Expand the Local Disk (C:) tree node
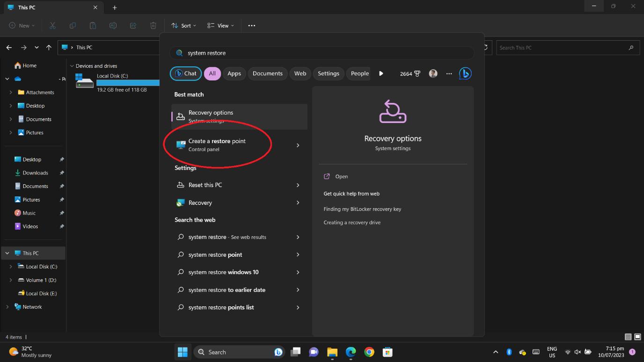The width and height of the screenshot is (644, 362). 11,267
